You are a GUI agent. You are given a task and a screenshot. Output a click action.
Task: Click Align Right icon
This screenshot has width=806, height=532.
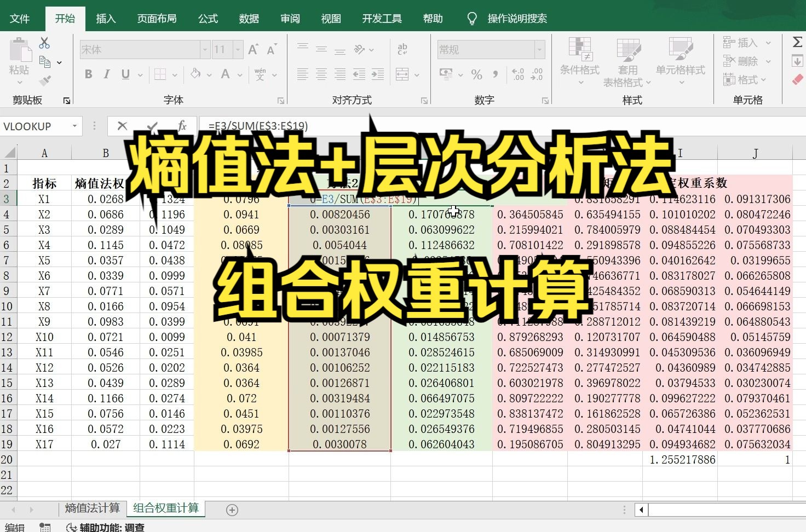coord(340,74)
